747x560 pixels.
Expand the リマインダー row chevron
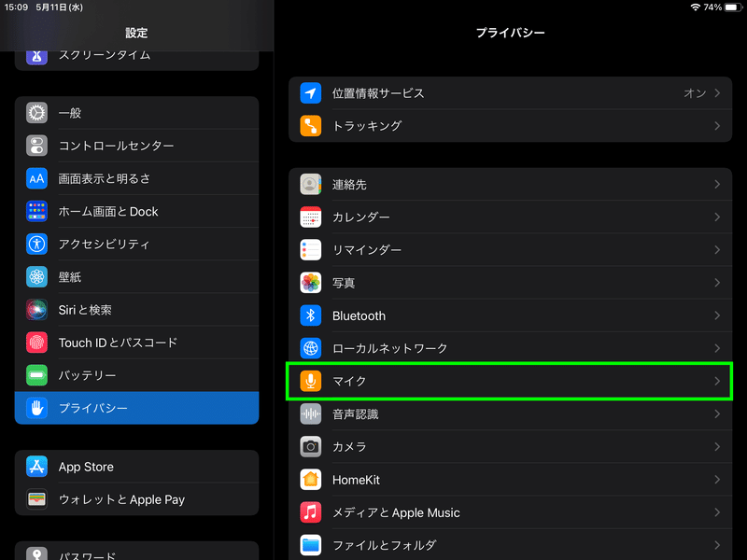pos(717,250)
